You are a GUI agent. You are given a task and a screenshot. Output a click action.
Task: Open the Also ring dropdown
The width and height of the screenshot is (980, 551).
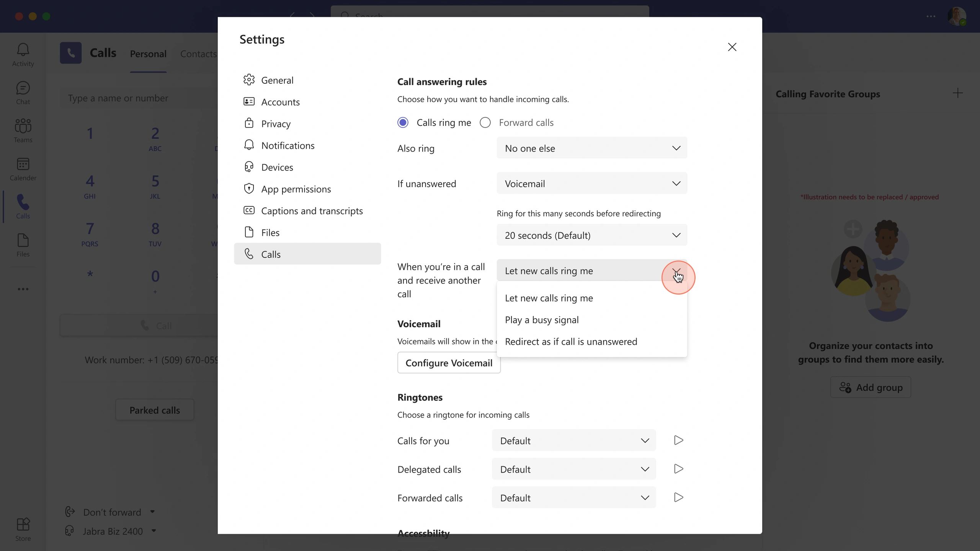[591, 148]
